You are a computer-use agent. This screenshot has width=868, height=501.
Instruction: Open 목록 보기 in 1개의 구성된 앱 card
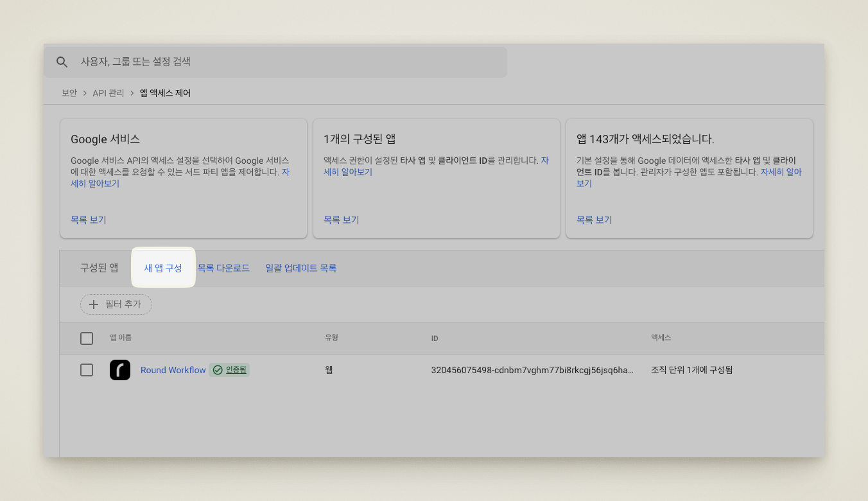[x=342, y=220]
